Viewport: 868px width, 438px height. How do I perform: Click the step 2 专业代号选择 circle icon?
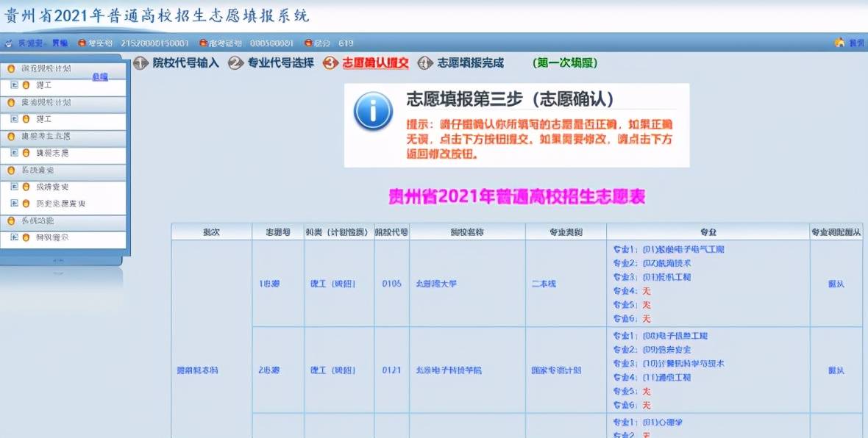[x=234, y=63]
